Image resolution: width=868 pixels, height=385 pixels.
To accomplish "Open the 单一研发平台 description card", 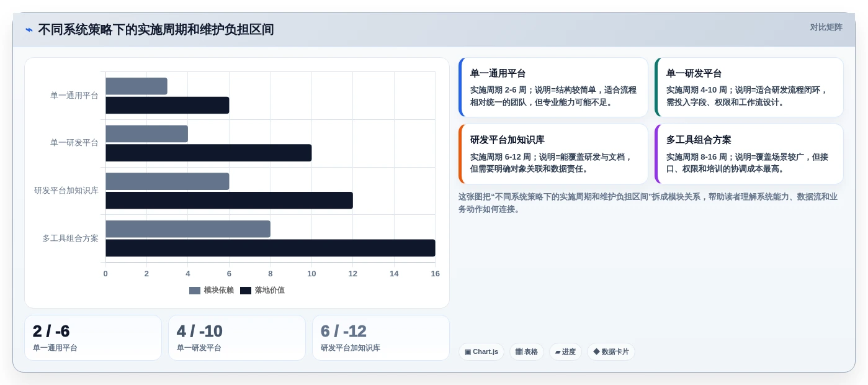I will click(749, 88).
